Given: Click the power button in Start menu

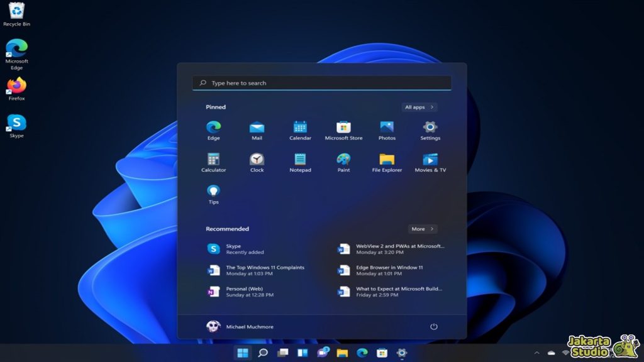Looking at the screenshot, I should point(434,327).
